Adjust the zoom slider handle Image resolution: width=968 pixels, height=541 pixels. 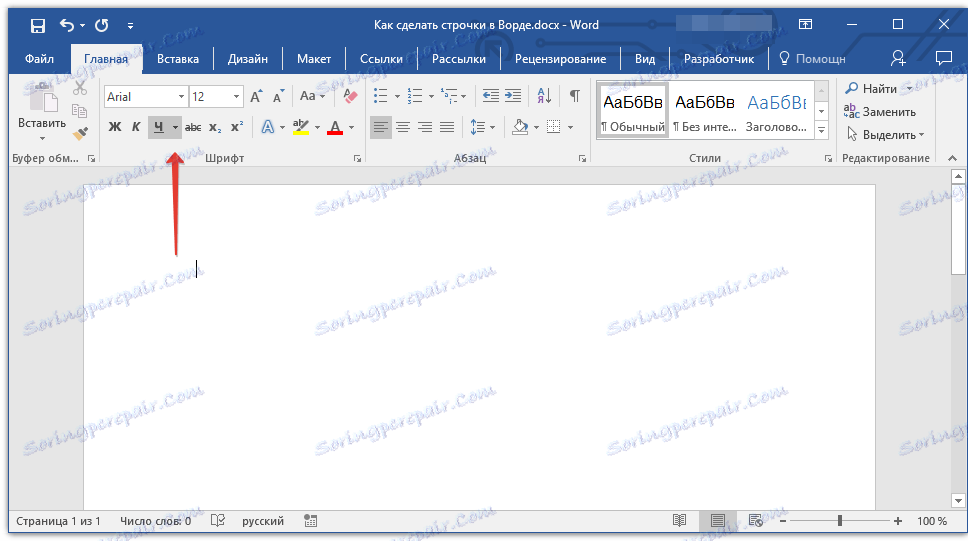(840, 521)
